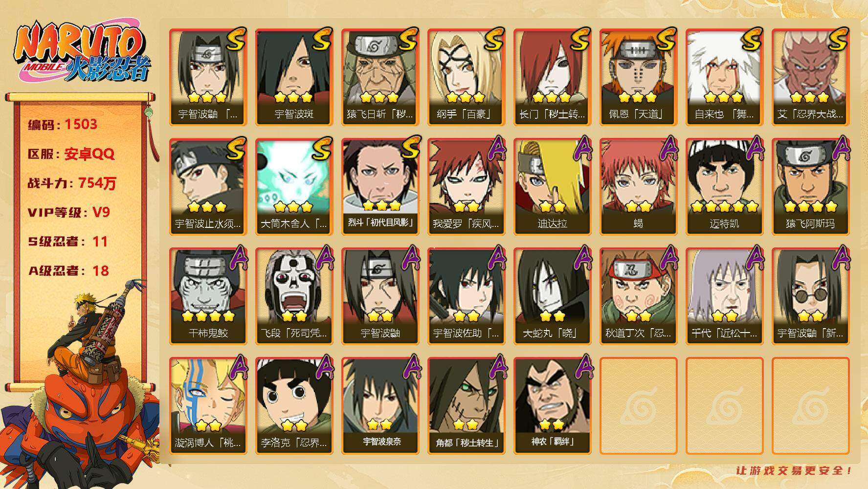This screenshot has width=868, height=489.
Task: Select the 迪达拉 ninja card
Action: (552, 186)
